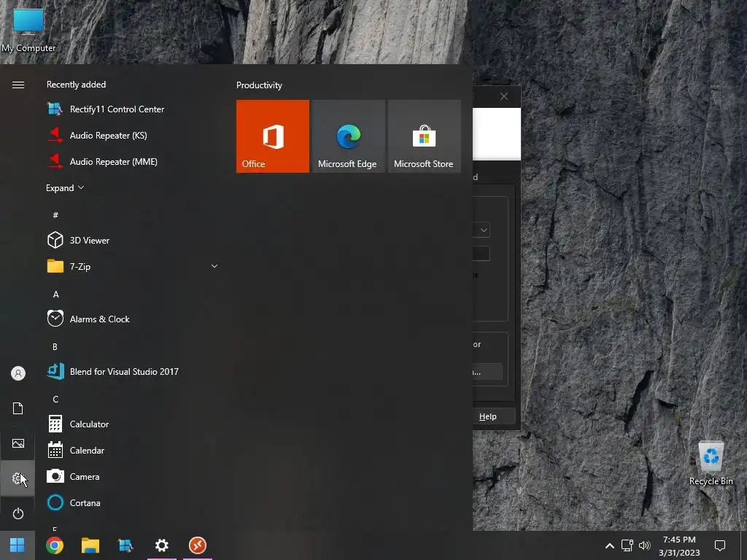Launch Audio Repeater (MME)
This screenshot has height=560, width=747.
click(133, 161)
